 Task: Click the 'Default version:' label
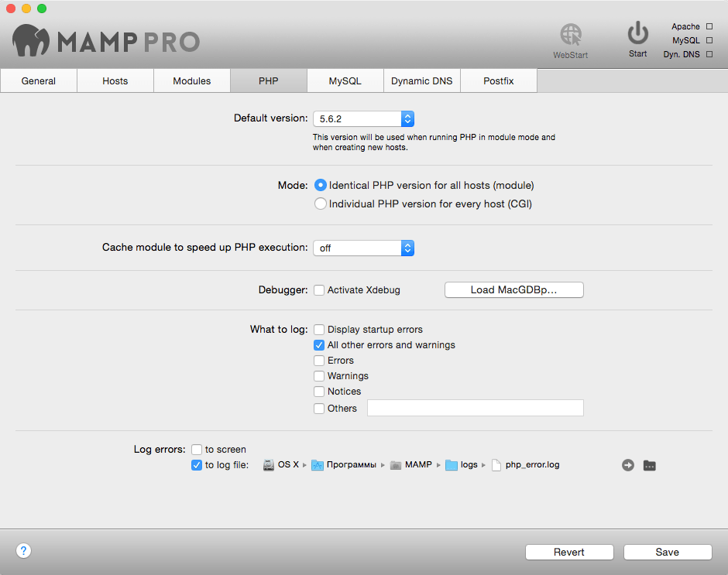[271, 118]
